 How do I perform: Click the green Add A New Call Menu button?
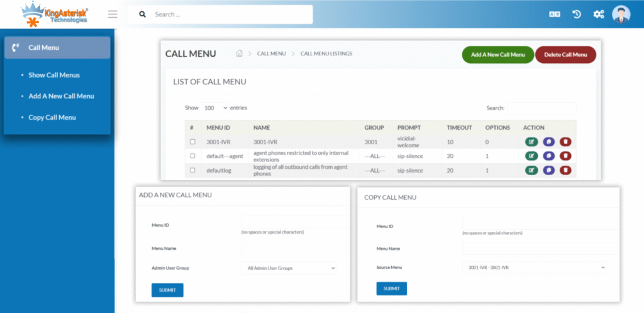(x=497, y=55)
